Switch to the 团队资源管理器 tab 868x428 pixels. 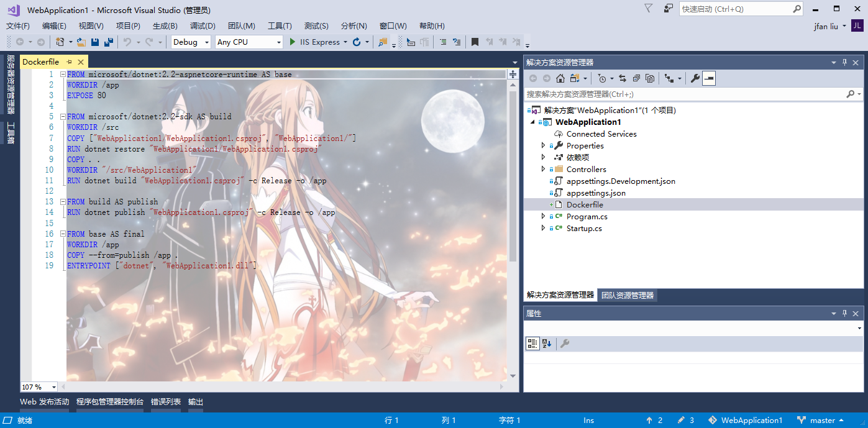click(628, 295)
